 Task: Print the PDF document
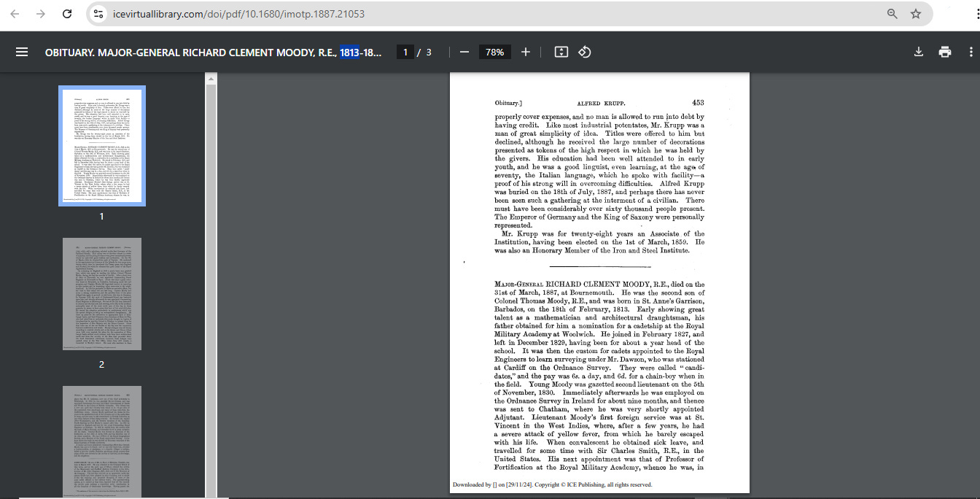point(945,52)
